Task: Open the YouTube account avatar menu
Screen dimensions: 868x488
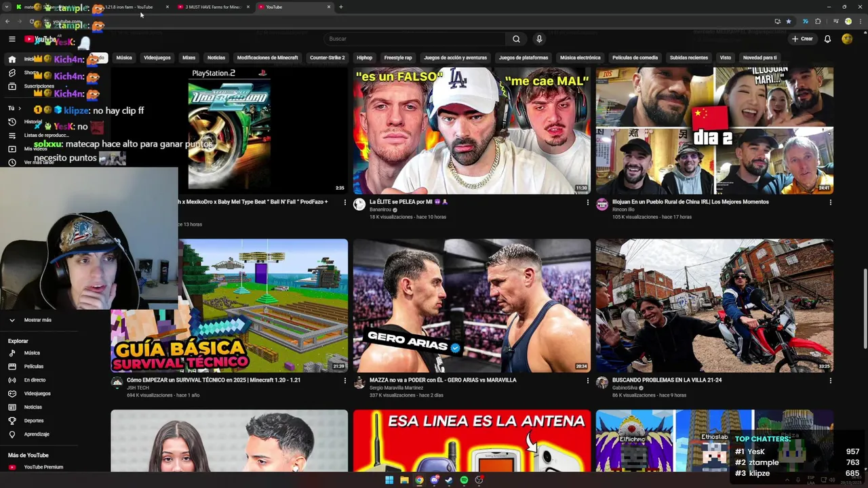Action: 847,39
